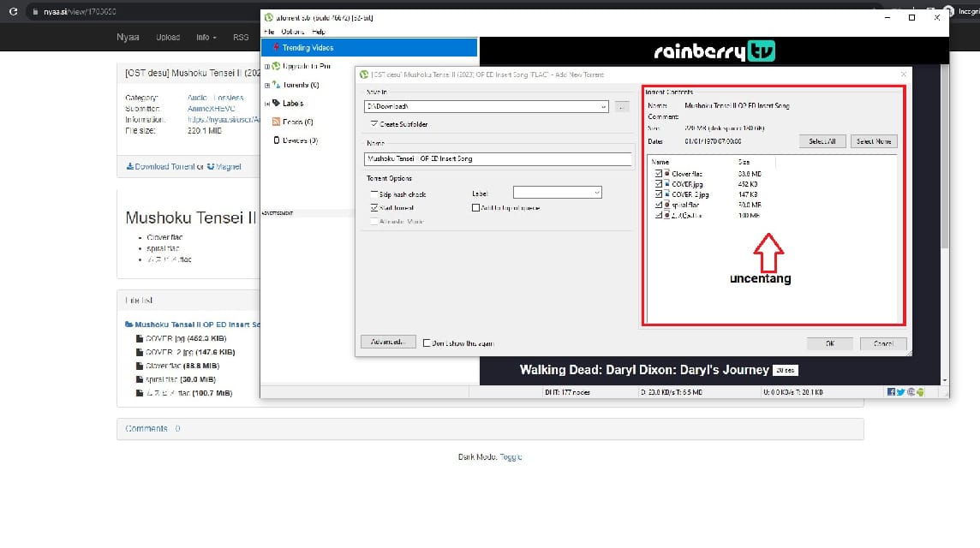Viewport: 980px width, 548px height.
Task: Select Trending Videos in sidebar
Action: (x=369, y=47)
